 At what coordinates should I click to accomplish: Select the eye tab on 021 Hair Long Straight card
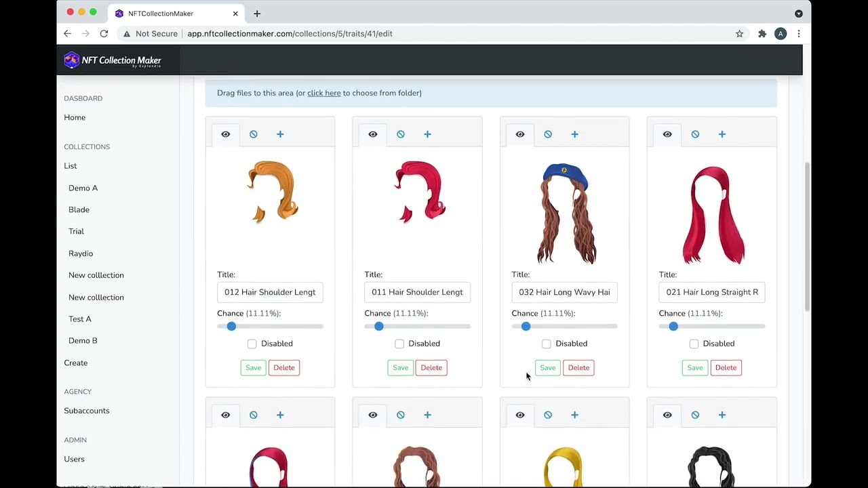(667, 134)
